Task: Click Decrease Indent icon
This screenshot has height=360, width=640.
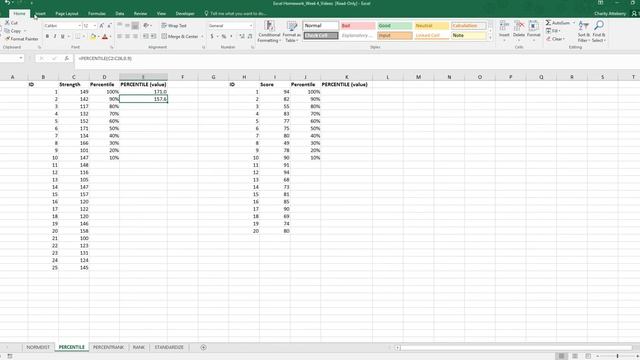Action: click(146, 36)
